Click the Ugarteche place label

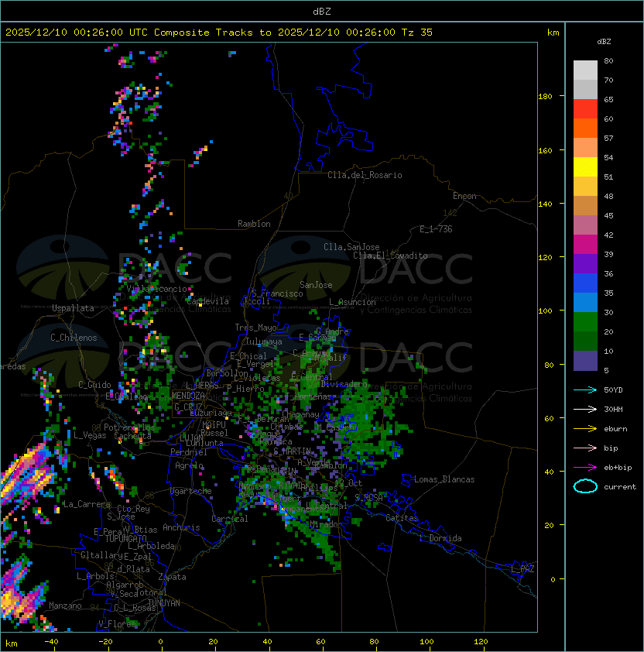pyautogui.click(x=191, y=491)
